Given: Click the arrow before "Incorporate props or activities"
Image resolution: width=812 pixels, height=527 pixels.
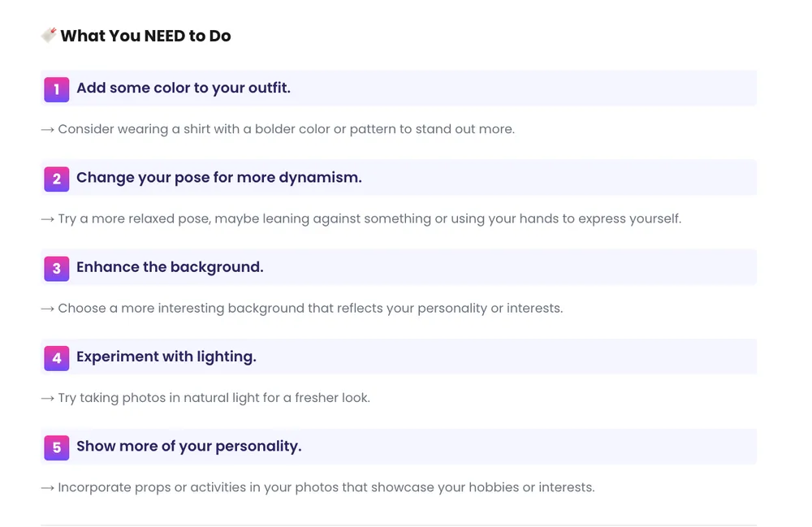Looking at the screenshot, I should (x=47, y=488).
